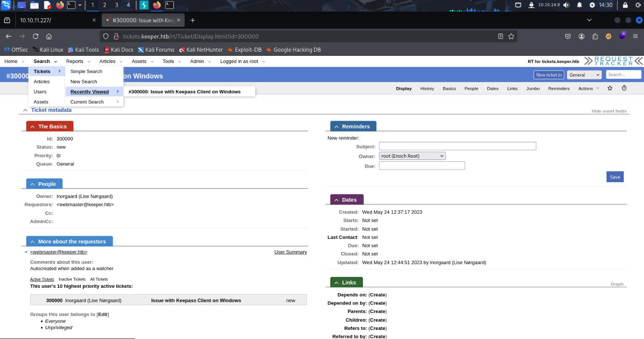This screenshot has width=644, height=339.
Task: Click the volume icon in the system tray
Action: pyautogui.click(x=566, y=5)
